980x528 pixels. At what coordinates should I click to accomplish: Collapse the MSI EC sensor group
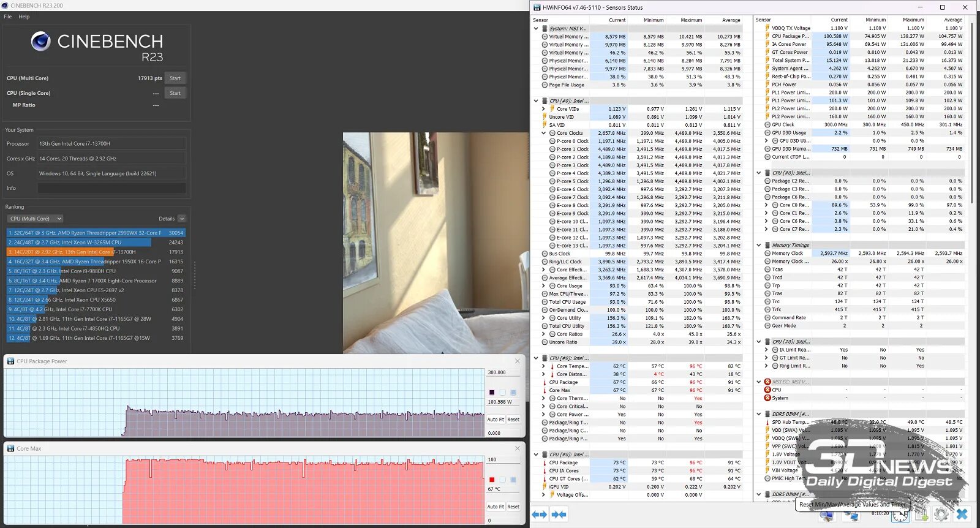759,382
